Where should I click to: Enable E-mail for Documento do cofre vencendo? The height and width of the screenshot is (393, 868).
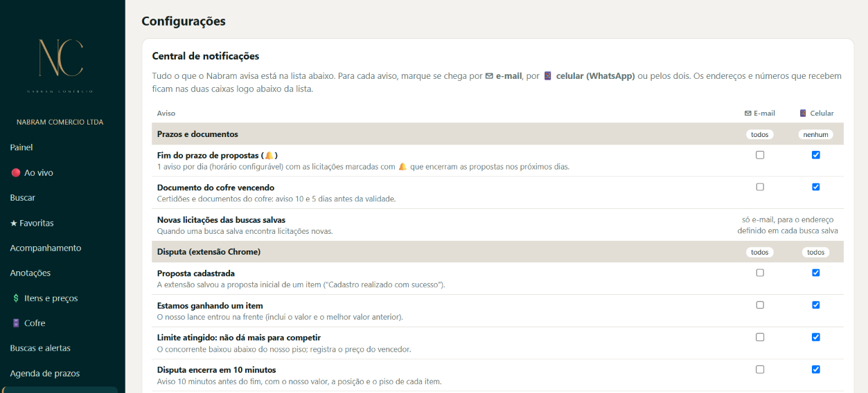[760, 187]
